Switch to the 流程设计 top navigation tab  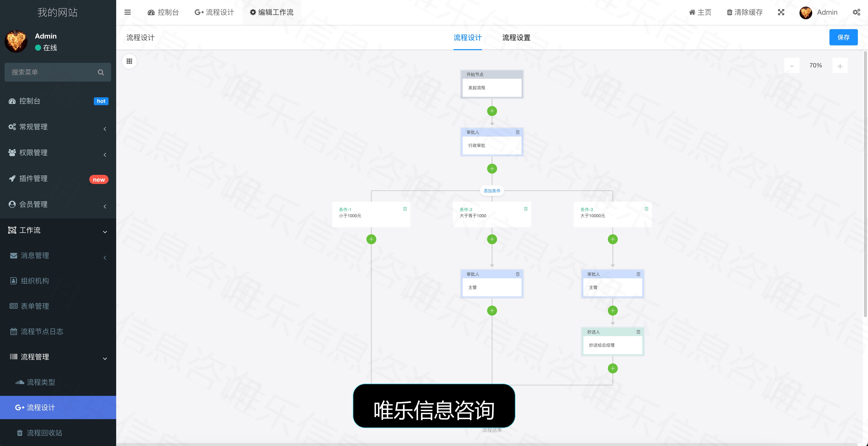pos(214,12)
